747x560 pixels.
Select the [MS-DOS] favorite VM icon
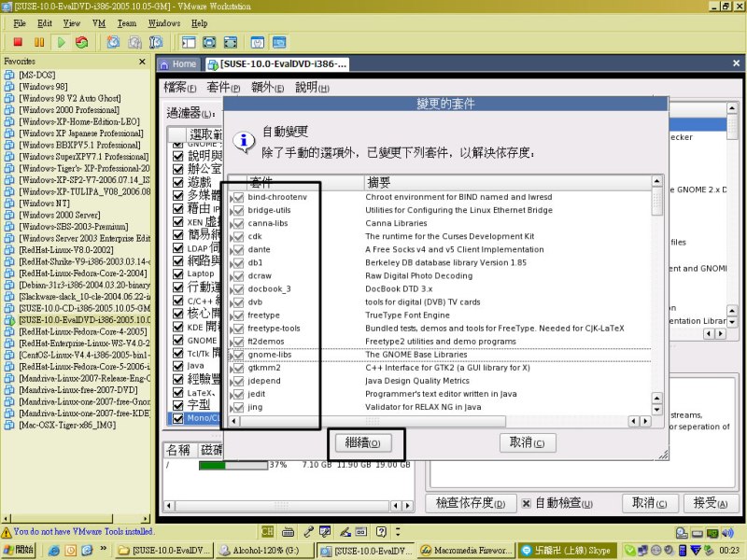9,75
